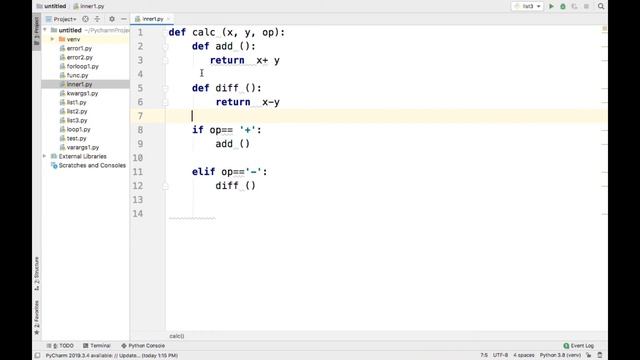Open the Project view selector dropdown
The height and width of the screenshot is (360, 640).
coord(61,19)
